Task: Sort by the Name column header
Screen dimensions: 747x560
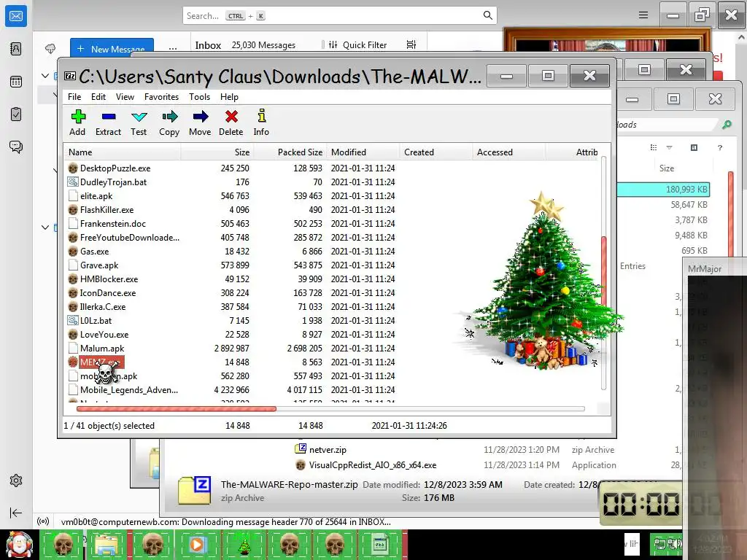Action: tap(123, 152)
